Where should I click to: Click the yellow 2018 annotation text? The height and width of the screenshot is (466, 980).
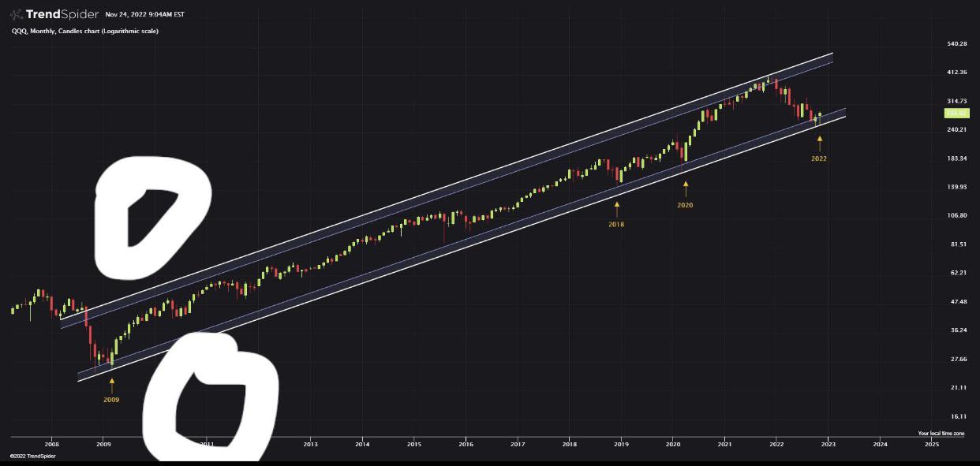pos(616,225)
